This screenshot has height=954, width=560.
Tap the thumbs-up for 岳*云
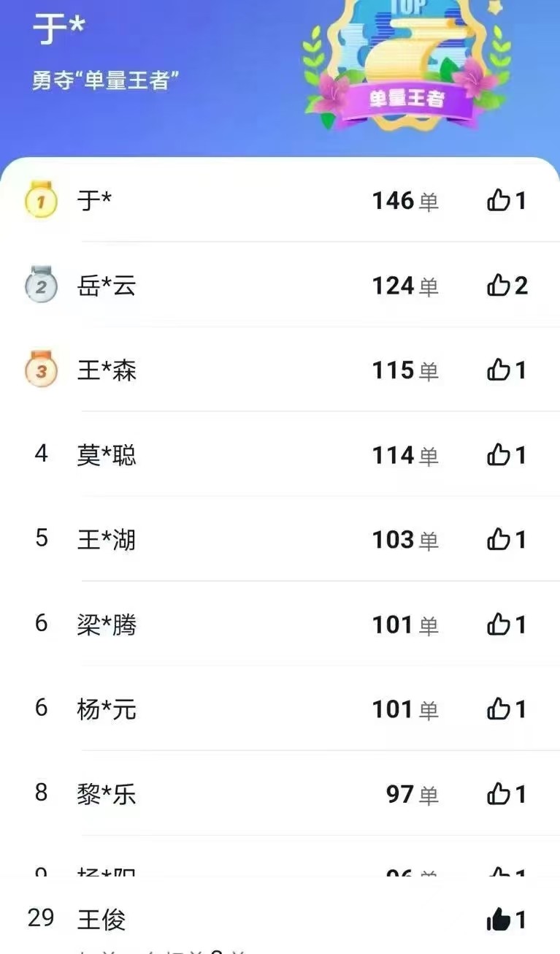point(499,286)
